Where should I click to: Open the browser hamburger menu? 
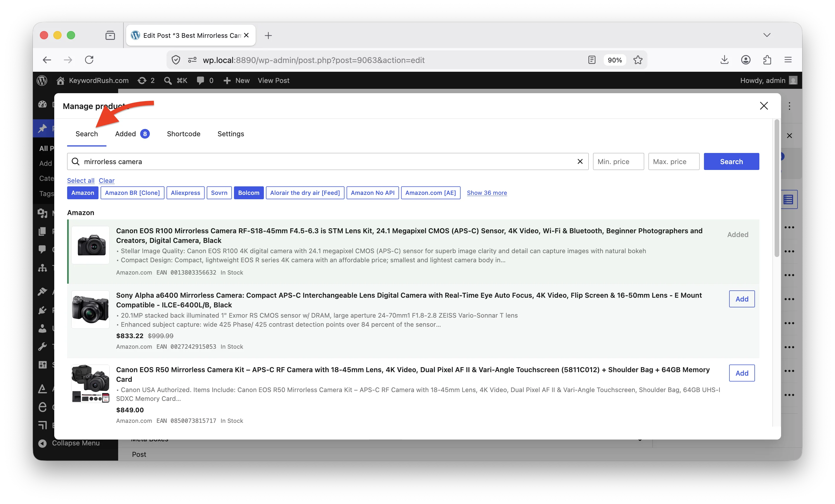pos(788,60)
